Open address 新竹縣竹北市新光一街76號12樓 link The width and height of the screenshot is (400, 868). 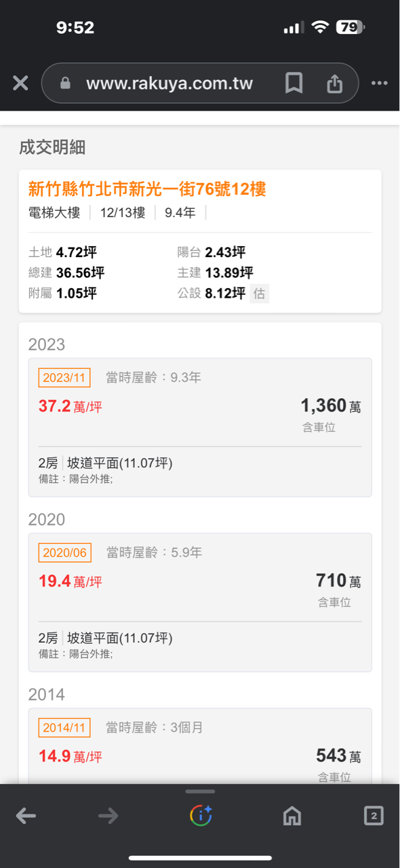click(x=147, y=189)
